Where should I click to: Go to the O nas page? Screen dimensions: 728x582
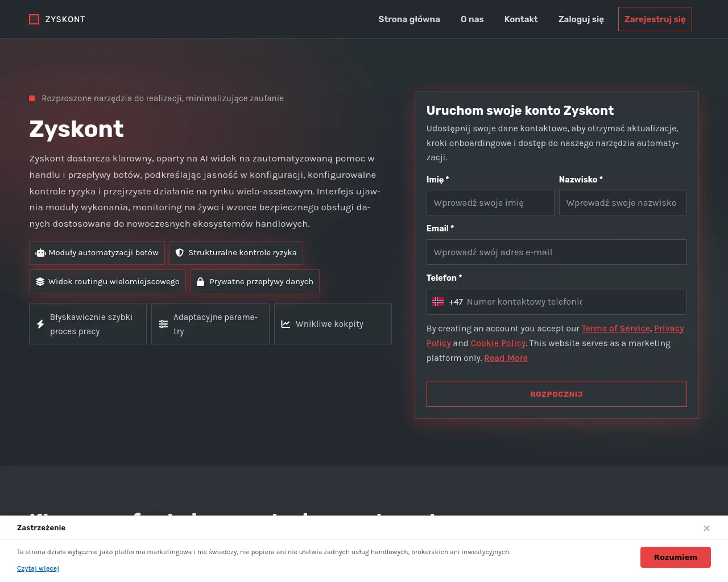pyautogui.click(x=472, y=19)
